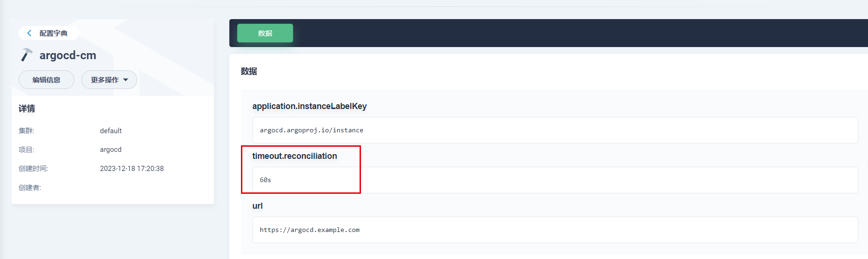
Task: Go back via the 配置字典 label
Action: click(x=53, y=33)
